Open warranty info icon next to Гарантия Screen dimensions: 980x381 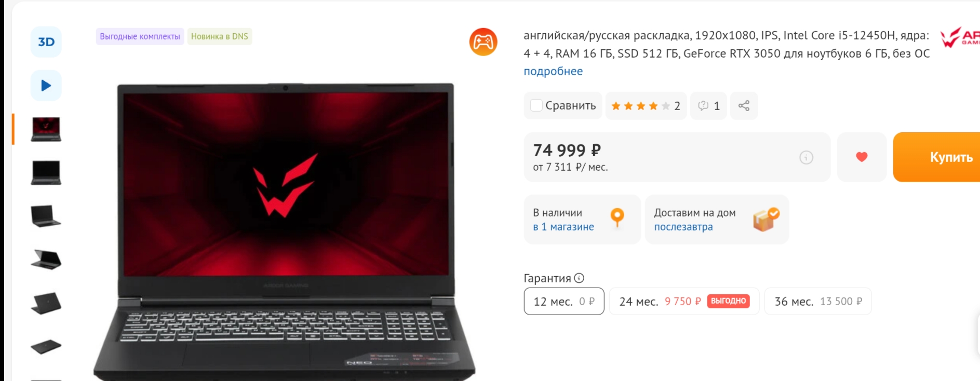click(579, 278)
